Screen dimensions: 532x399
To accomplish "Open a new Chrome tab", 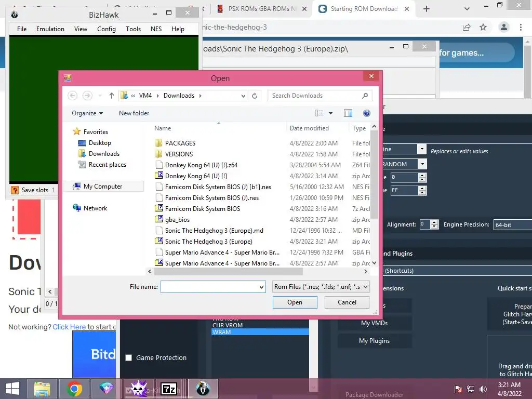I will tap(427, 9).
